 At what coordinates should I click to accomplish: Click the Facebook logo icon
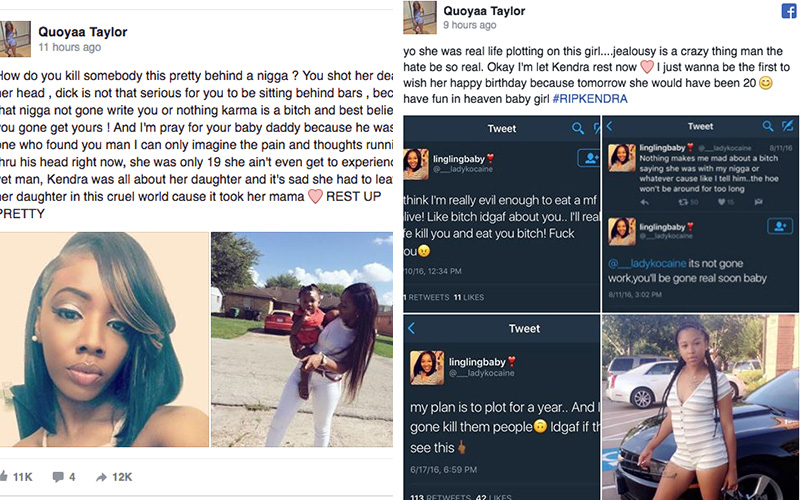click(x=789, y=11)
